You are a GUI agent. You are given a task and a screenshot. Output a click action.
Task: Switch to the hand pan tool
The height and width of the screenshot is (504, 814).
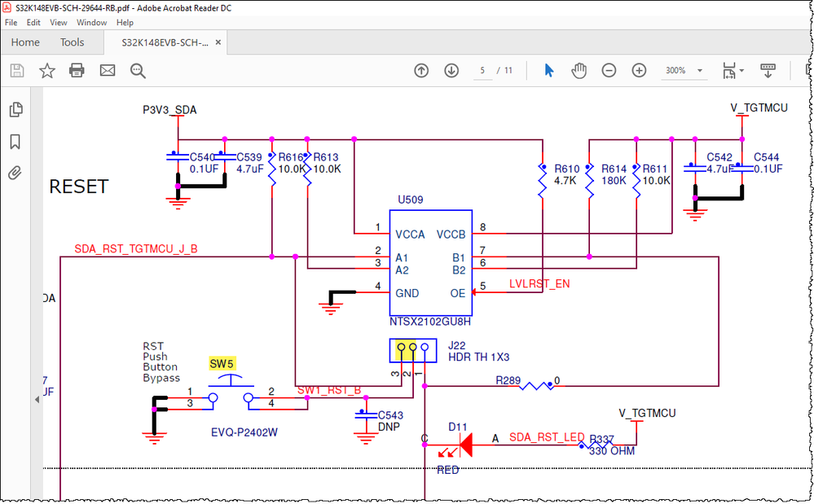click(x=579, y=71)
